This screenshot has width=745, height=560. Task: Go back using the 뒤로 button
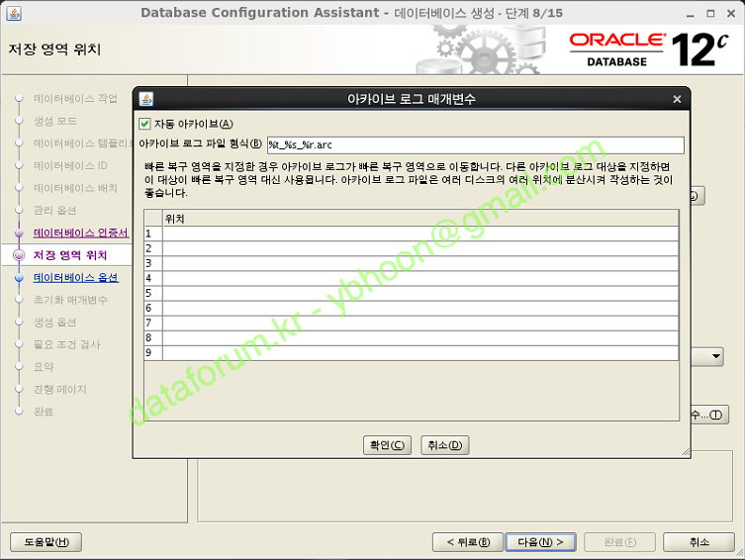[467, 542]
